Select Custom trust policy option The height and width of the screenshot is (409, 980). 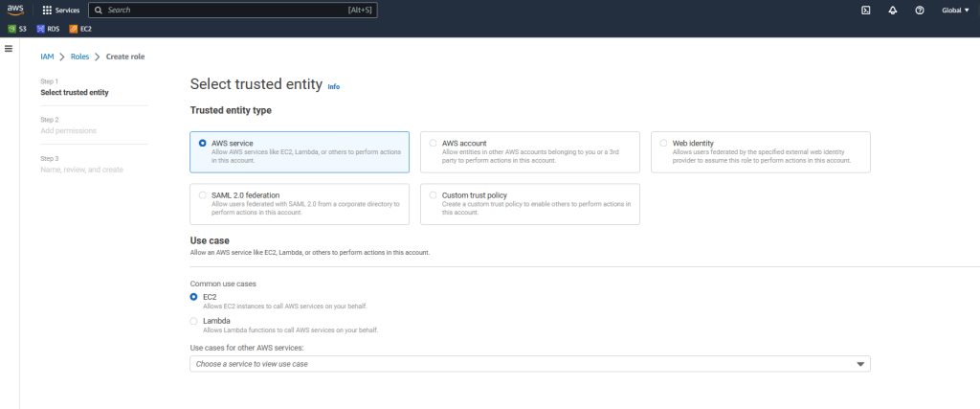530,204
